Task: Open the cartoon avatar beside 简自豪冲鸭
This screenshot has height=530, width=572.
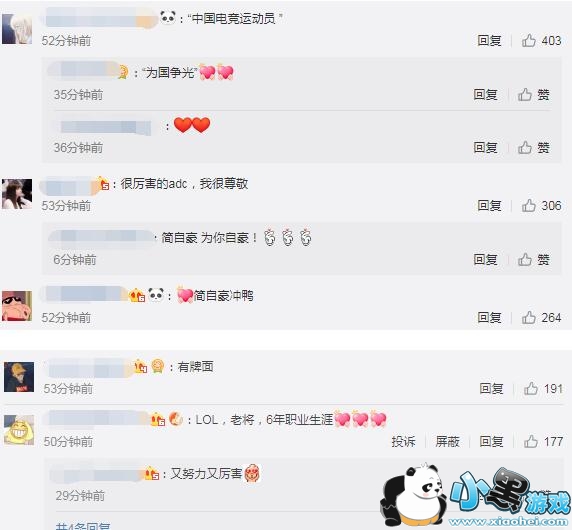Action: (x=17, y=306)
